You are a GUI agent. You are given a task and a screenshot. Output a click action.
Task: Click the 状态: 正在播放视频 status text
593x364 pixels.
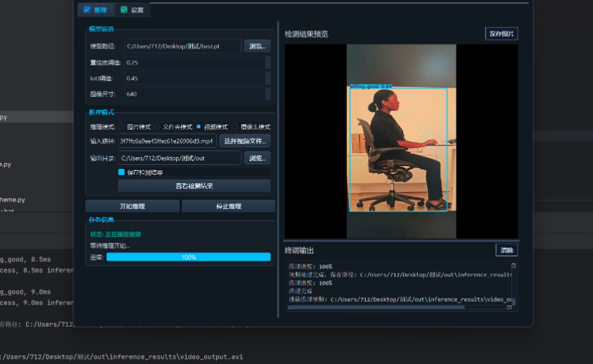point(115,234)
